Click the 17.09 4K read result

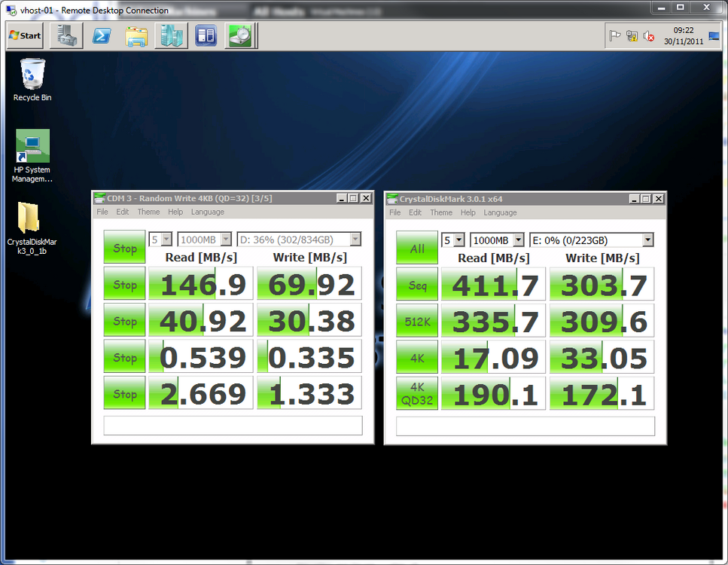click(493, 357)
